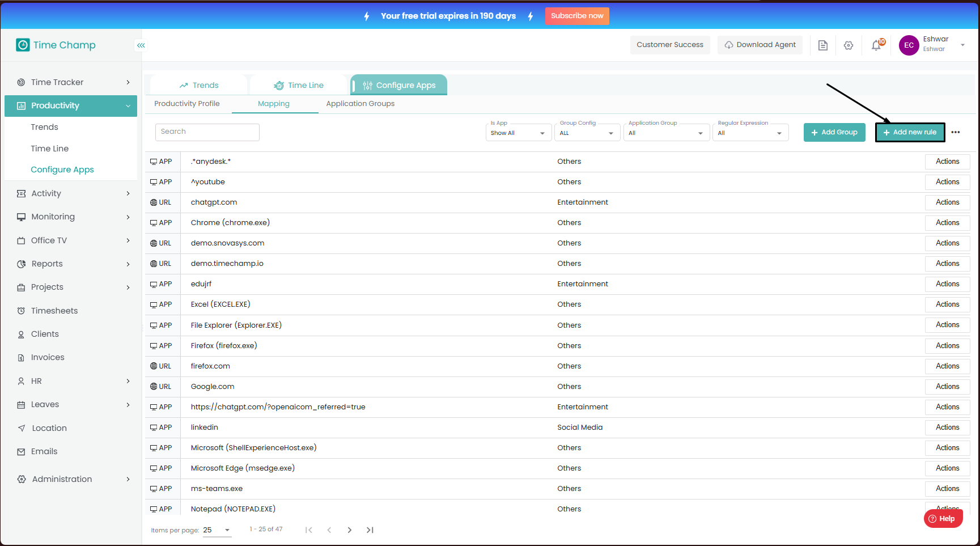Click the Monitoring sidebar icon
This screenshot has height=546, width=980.
coord(21,217)
